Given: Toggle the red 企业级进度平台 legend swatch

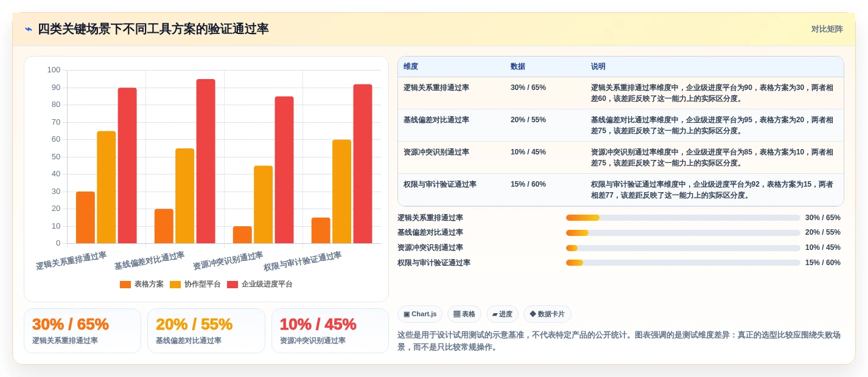Looking at the screenshot, I should 233,285.
